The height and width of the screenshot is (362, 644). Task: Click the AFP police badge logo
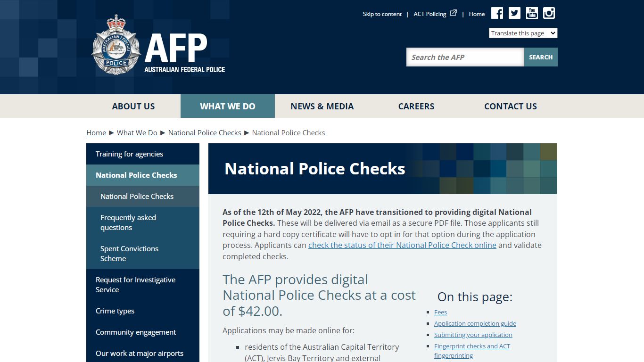click(116, 45)
